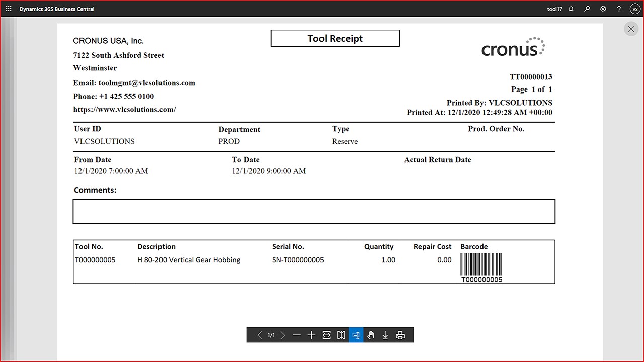Viewport: 644px width, 362px height.
Task: Click tool number T000000005 in table
Action: [95, 260]
